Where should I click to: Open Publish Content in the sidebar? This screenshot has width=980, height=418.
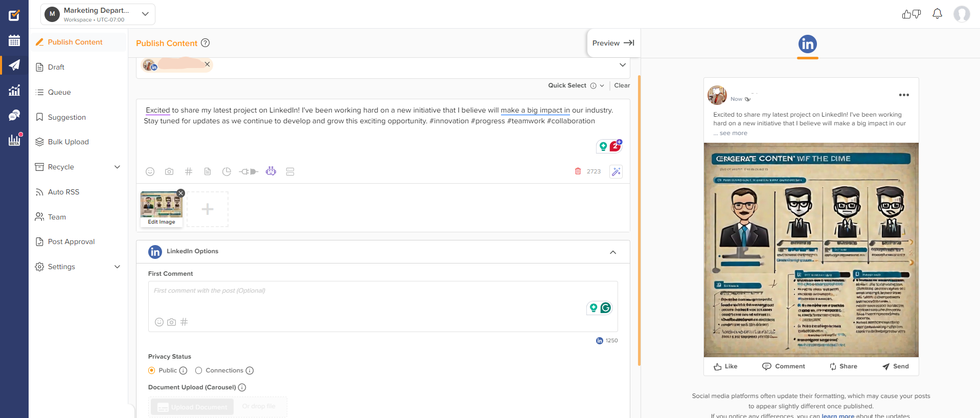tap(78, 42)
